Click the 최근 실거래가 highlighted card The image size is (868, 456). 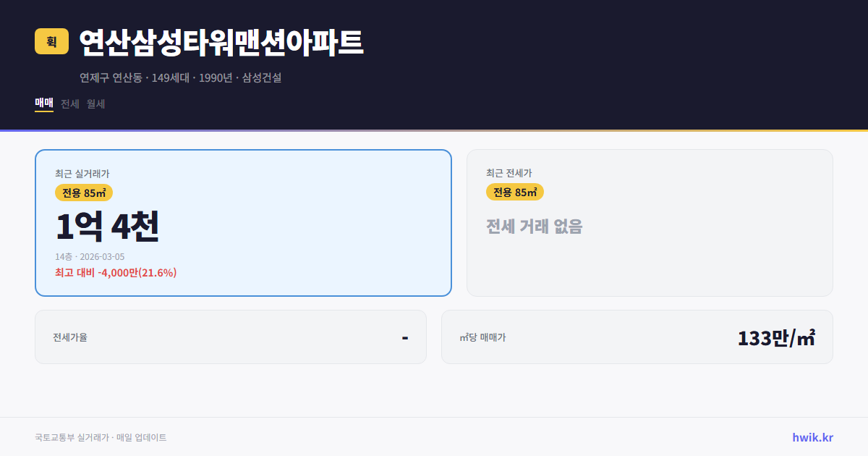tap(242, 222)
